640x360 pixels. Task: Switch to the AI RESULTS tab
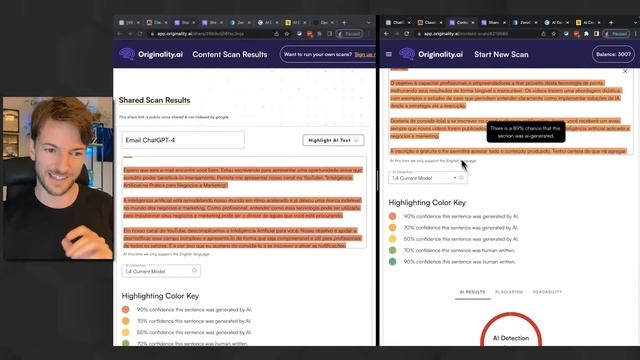pos(472,292)
